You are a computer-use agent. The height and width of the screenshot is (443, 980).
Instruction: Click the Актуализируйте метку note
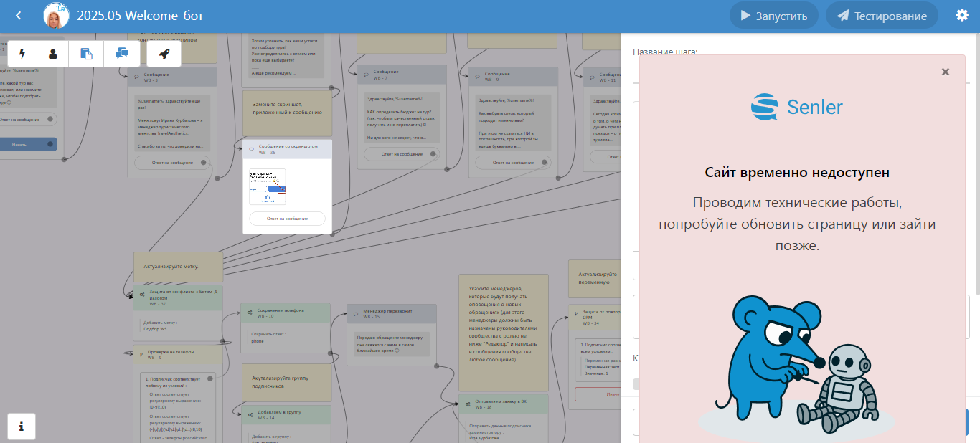pos(178,267)
